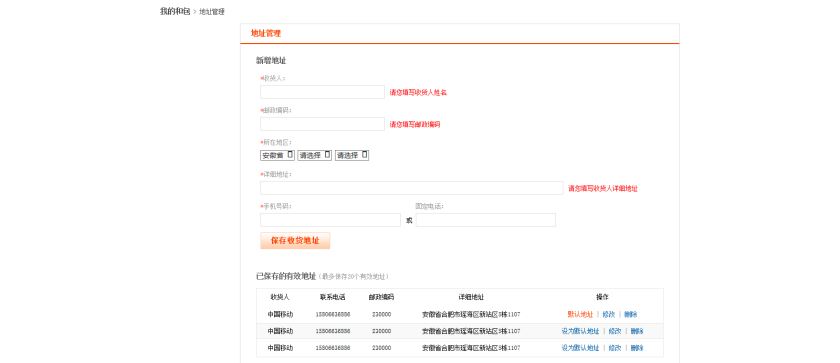Go to 我的和包 in the breadcrumb
840x363 pixels.
175,11
